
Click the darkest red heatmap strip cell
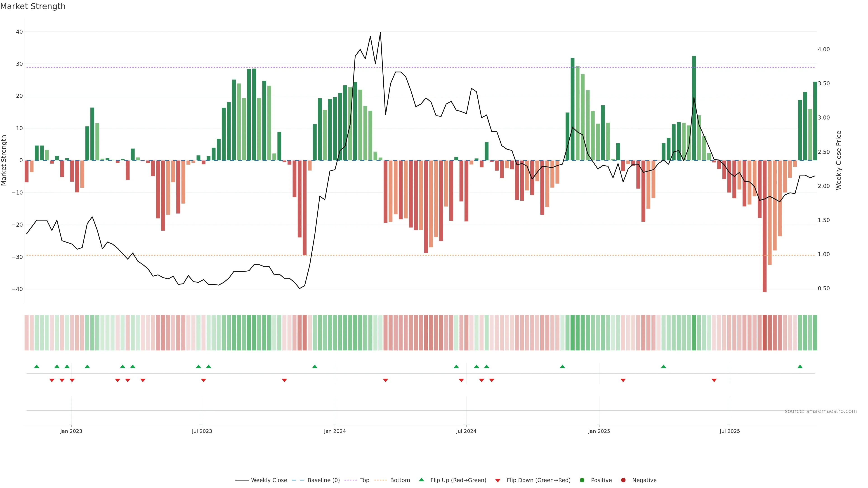pos(764,332)
